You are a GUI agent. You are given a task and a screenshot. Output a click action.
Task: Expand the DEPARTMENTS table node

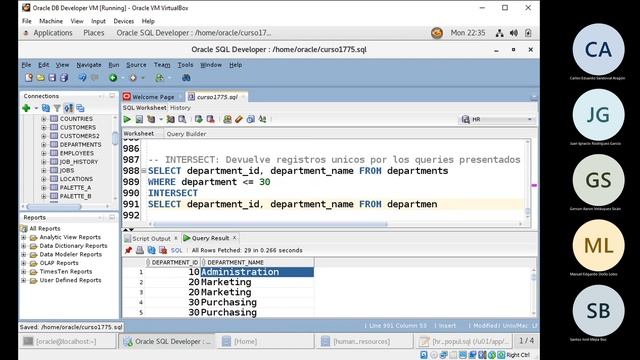(x=44, y=144)
